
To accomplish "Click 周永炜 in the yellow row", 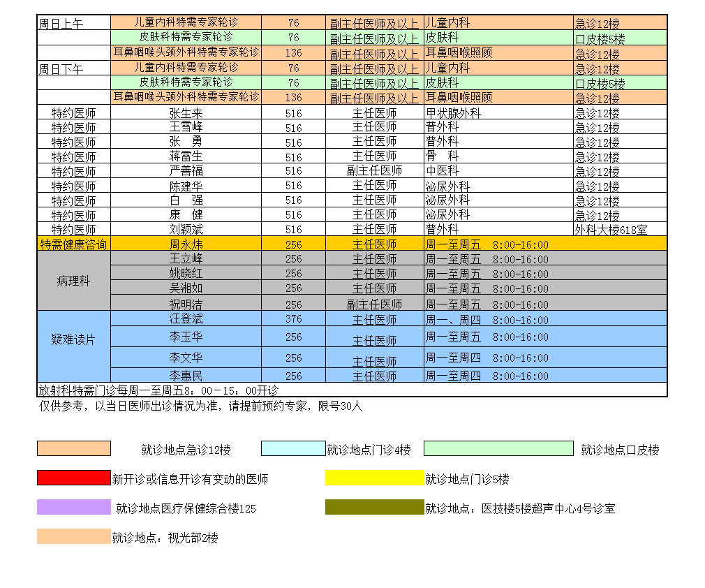I will click(x=186, y=244).
